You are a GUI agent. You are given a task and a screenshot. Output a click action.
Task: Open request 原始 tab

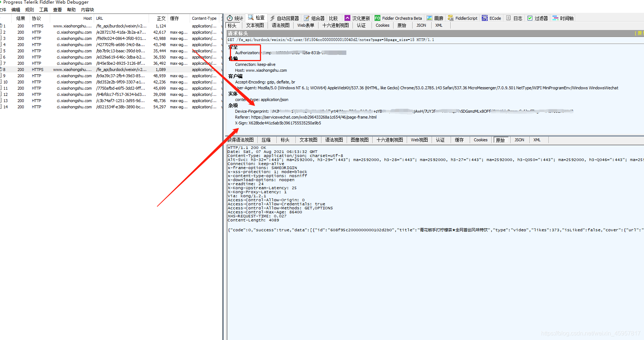[x=402, y=25]
